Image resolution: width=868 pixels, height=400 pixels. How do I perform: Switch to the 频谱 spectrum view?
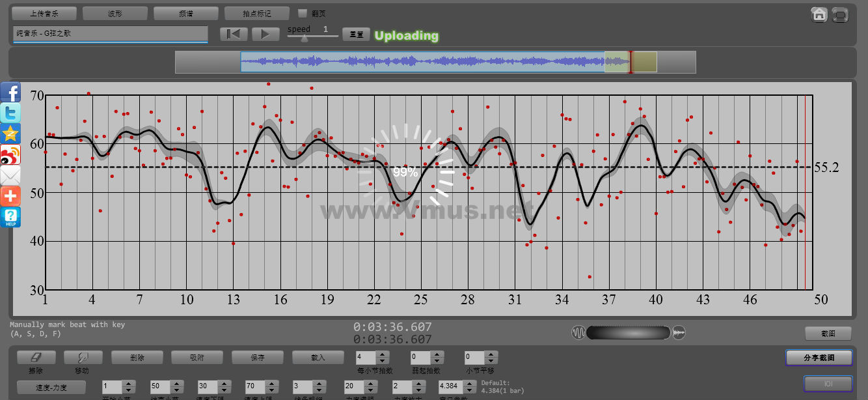click(186, 13)
